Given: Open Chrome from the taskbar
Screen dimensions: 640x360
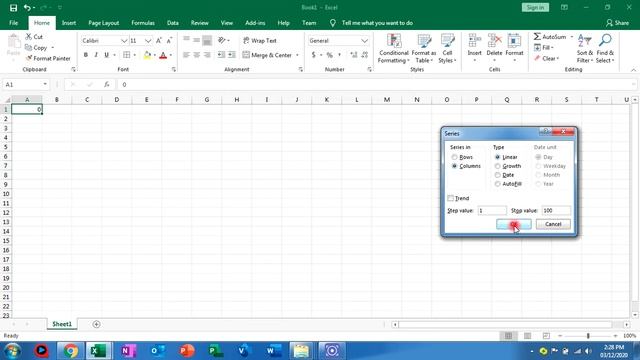Looking at the screenshot, I should pos(70,351).
